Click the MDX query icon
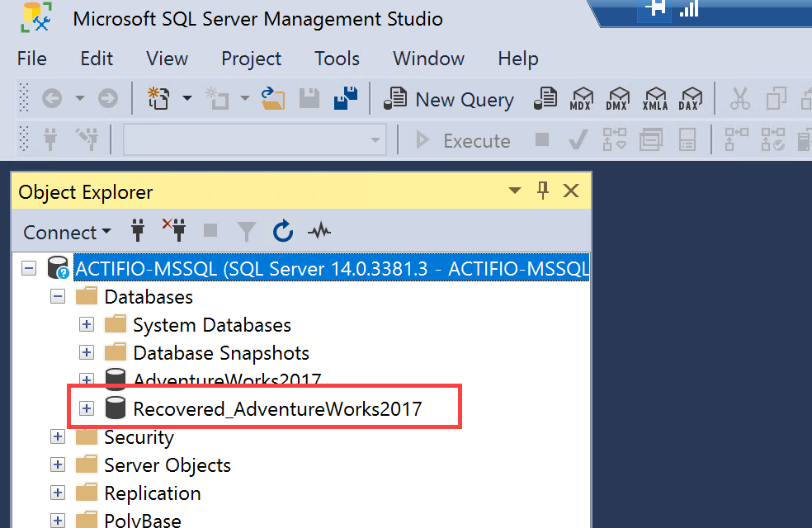 582,98
